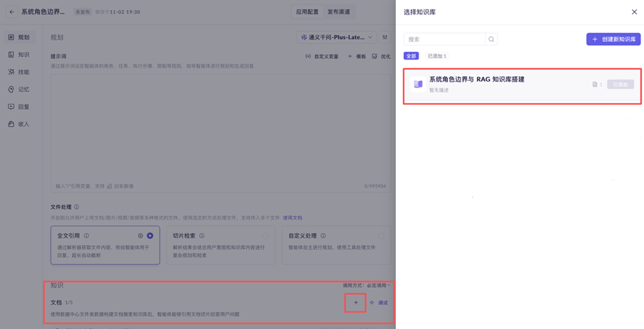Viewport: 644px width, 329px height.
Task: Click the info icon beside 全文引用
Action: pos(86,236)
